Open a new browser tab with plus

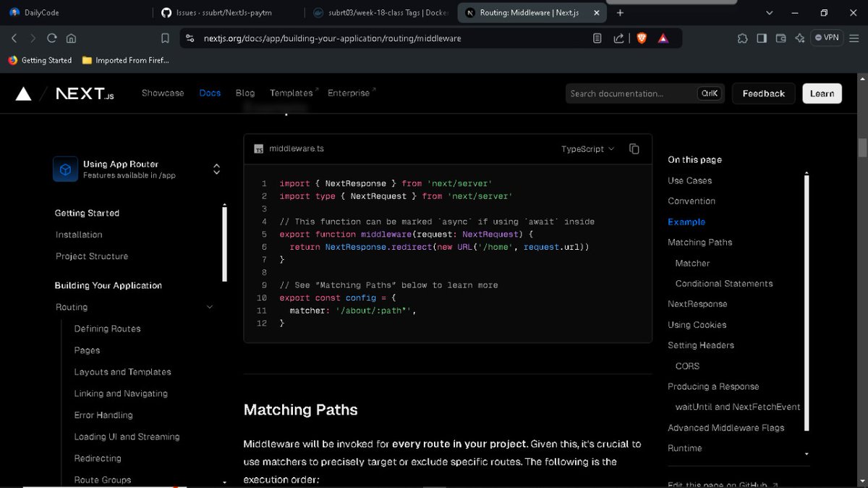(x=620, y=12)
